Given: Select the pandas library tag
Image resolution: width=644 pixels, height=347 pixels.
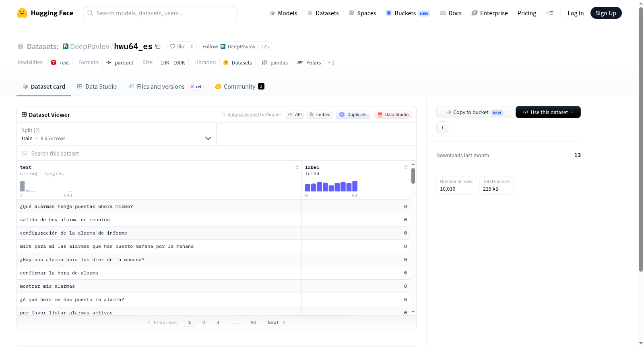Looking at the screenshot, I should pyautogui.click(x=275, y=62).
